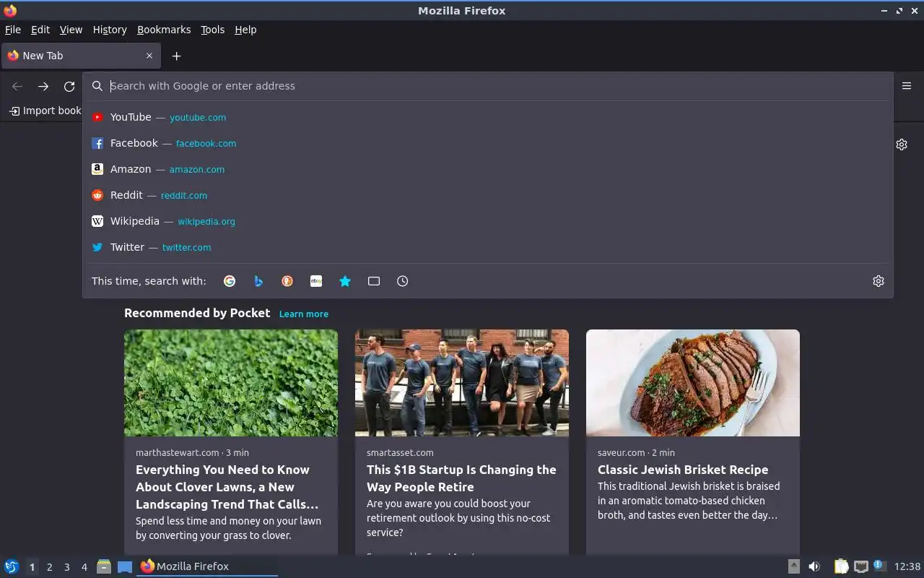This screenshot has height=578, width=924.
Task: Open the Bookmarks menu
Action: click(164, 30)
